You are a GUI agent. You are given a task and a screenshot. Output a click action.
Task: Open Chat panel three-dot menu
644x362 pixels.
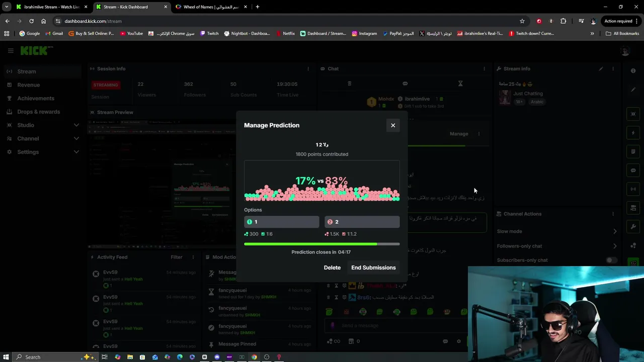tap(485, 68)
